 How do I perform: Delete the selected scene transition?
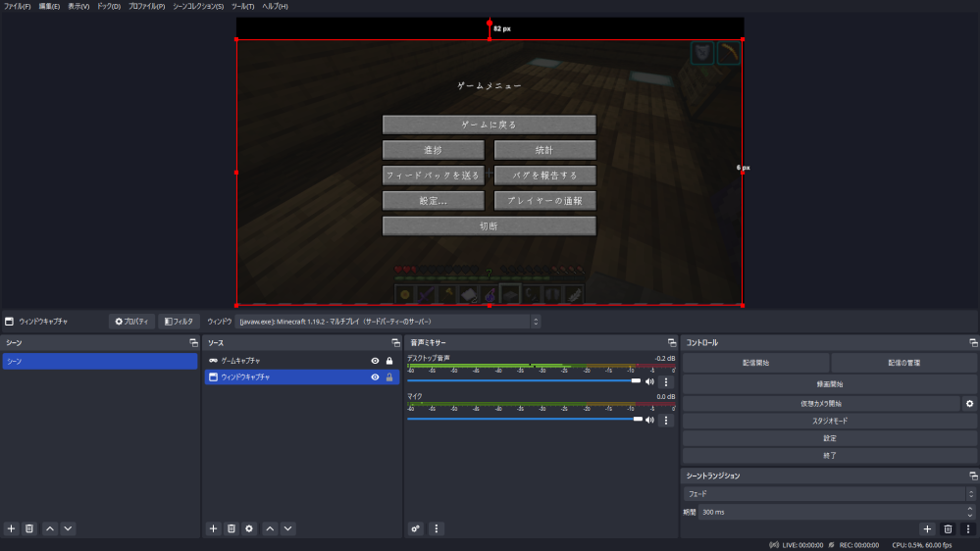click(x=948, y=528)
